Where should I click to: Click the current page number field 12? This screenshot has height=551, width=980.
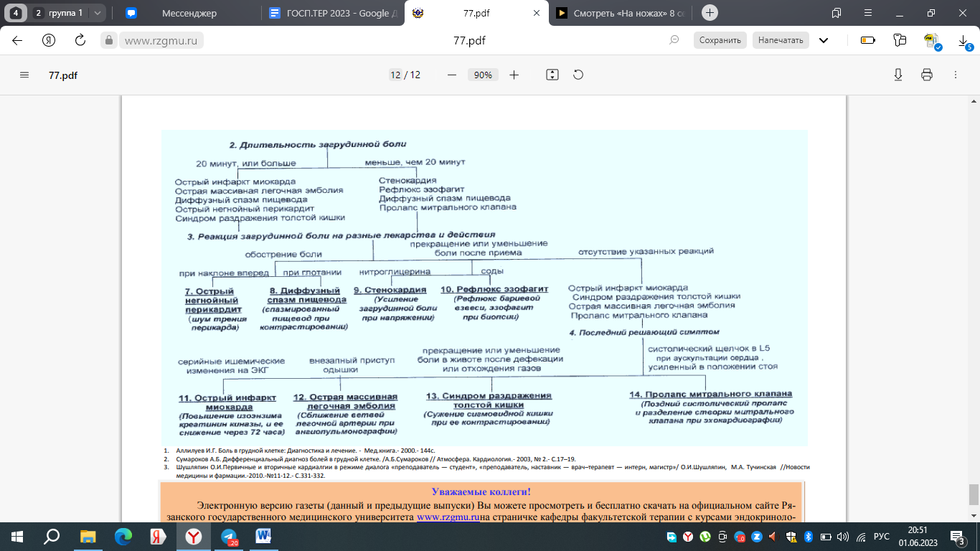pos(395,75)
